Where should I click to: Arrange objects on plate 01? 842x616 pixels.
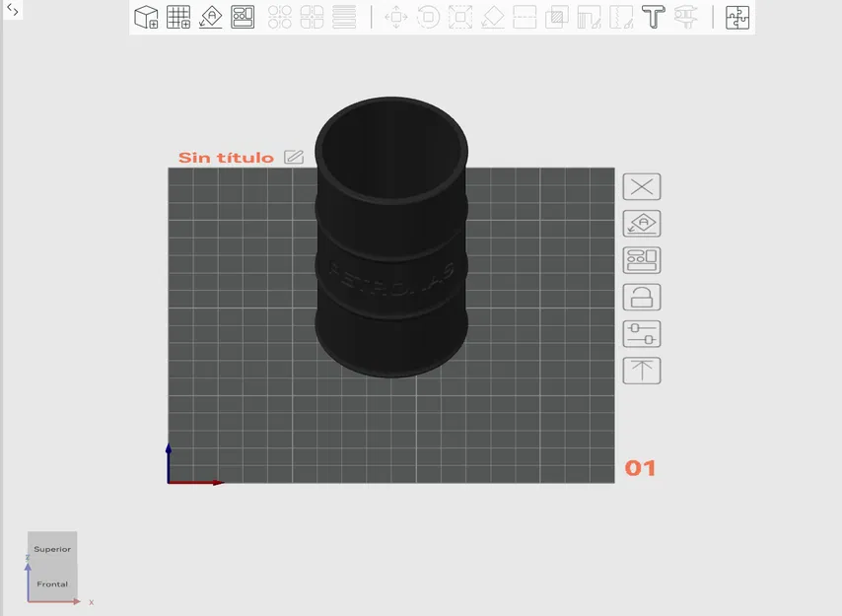pos(642,260)
